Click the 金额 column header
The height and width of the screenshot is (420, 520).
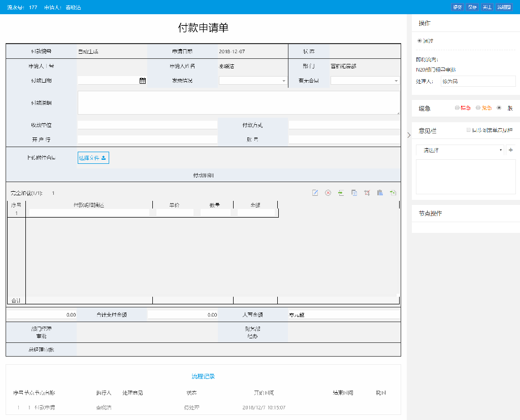point(255,205)
